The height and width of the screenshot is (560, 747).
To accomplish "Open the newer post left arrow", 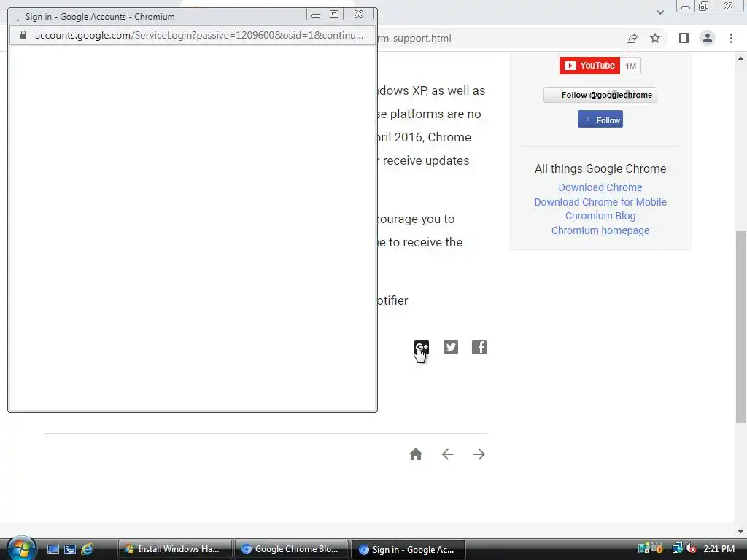I will 447,454.
